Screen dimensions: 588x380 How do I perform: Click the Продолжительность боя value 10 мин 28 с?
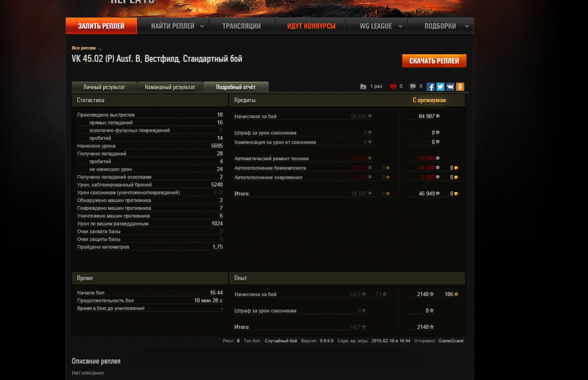click(208, 301)
